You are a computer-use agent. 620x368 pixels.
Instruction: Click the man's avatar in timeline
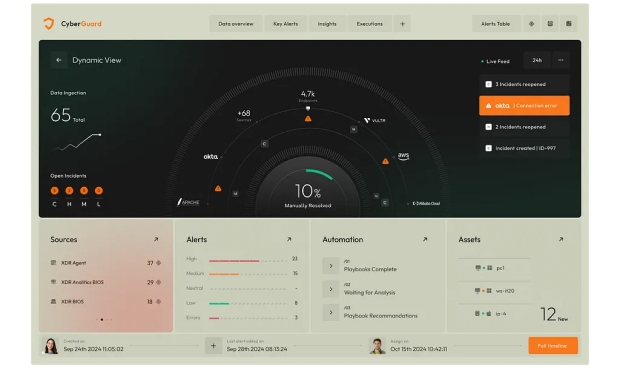point(377,346)
